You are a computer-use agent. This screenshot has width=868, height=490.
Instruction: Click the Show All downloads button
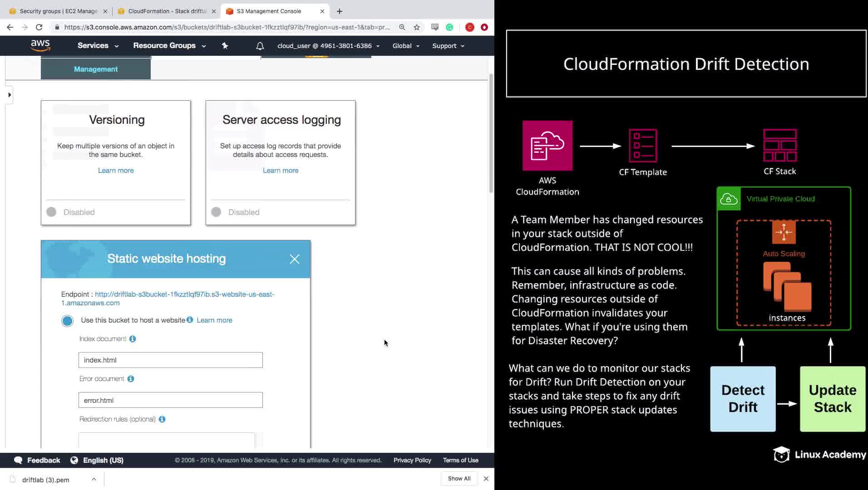pyautogui.click(x=459, y=479)
